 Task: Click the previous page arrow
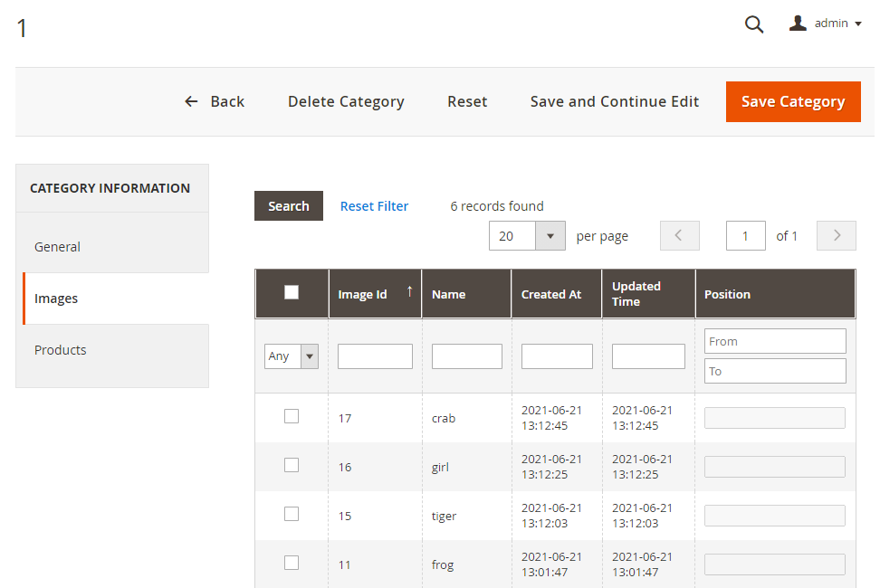(x=680, y=236)
